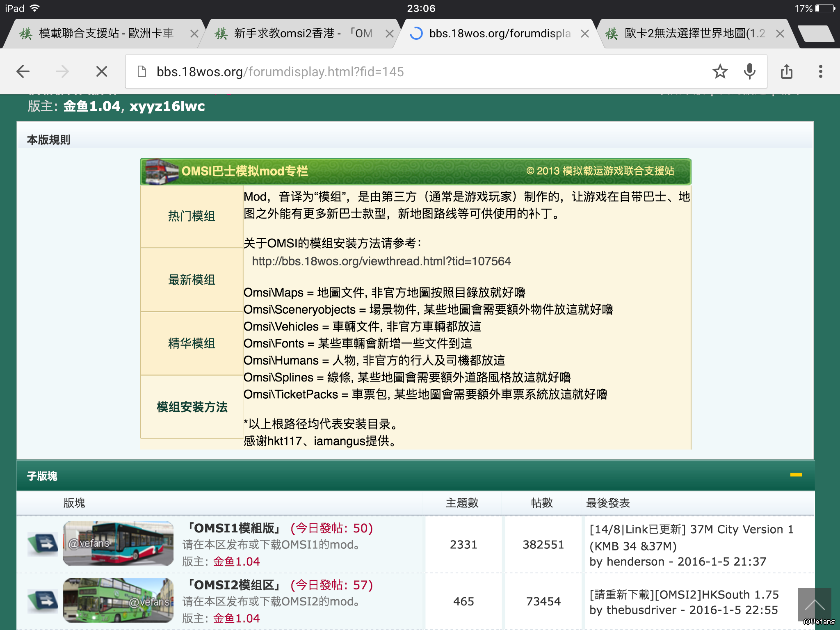Close the 新手求教omsi2香港 tab
The height and width of the screenshot is (630, 840).
389,34
